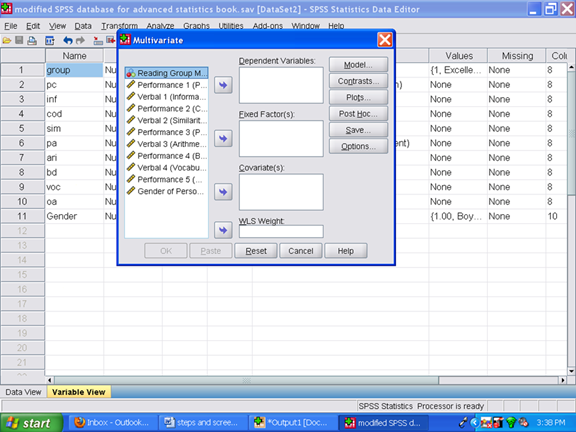Click the Redo arrow toolbar icon
The image size is (576, 432).
click(80, 40)
